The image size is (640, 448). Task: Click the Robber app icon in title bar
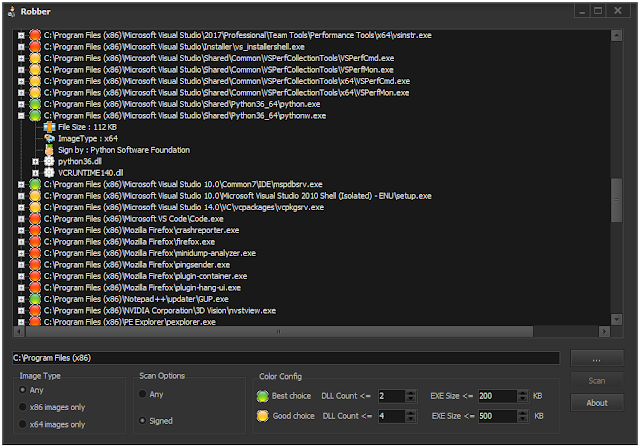[11, 11]
